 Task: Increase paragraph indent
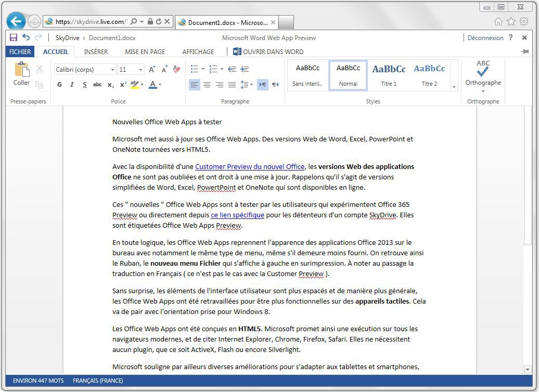[245, 69]
